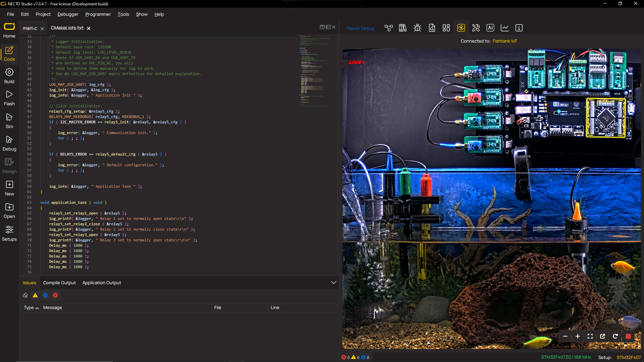Click the error count in status bar
This screenshot has height=362, width=644.
(345, 357)
